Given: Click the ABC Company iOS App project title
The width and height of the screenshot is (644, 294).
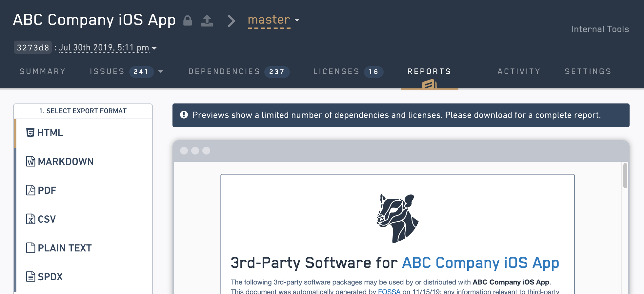Looking at the screenshot, I should 94,20.
